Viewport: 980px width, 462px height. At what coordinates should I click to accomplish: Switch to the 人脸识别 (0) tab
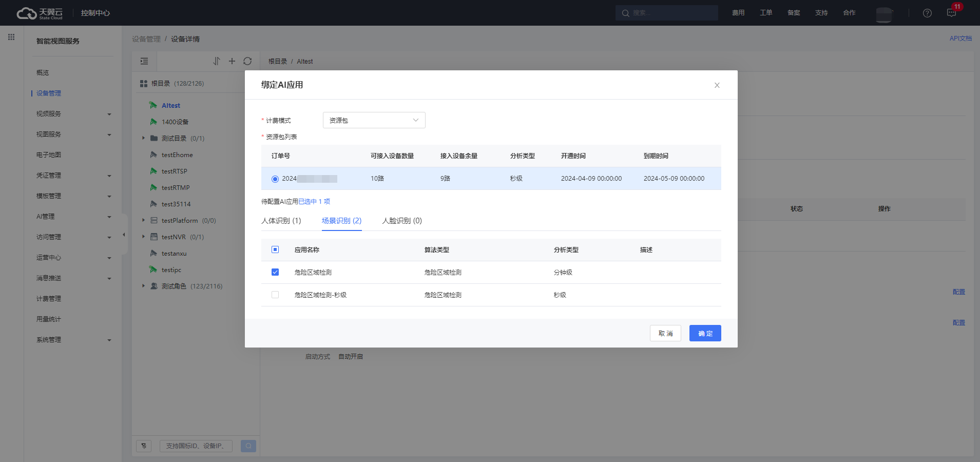click(x=402, y=221)
